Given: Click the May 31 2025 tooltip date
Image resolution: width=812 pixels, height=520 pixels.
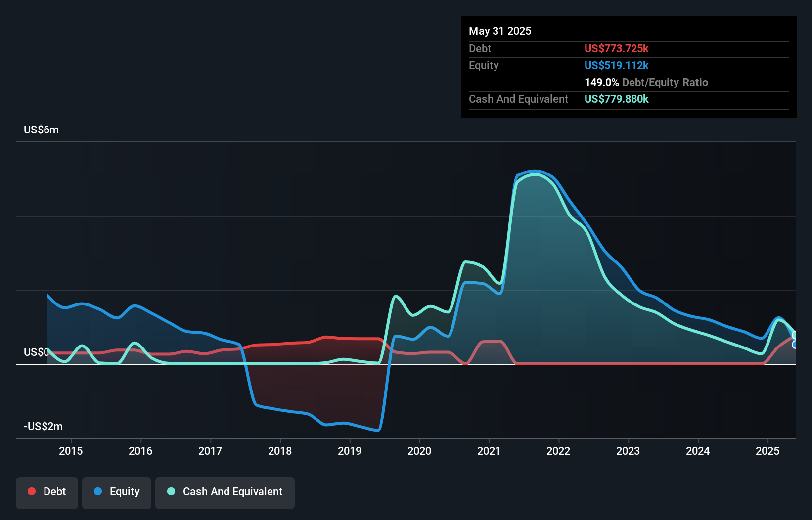Looking at the screenshot, I should pyautogui.click(x=500, y=31).
